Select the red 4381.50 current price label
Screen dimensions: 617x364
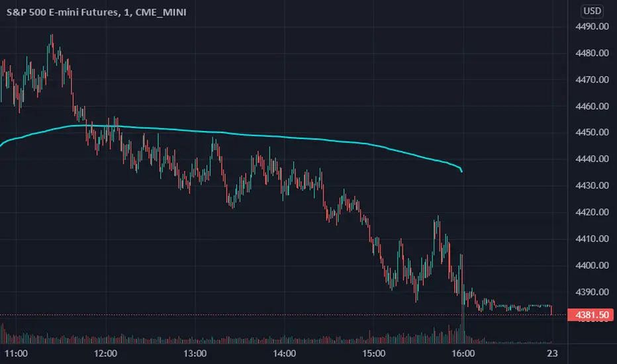tap(592, 315)
